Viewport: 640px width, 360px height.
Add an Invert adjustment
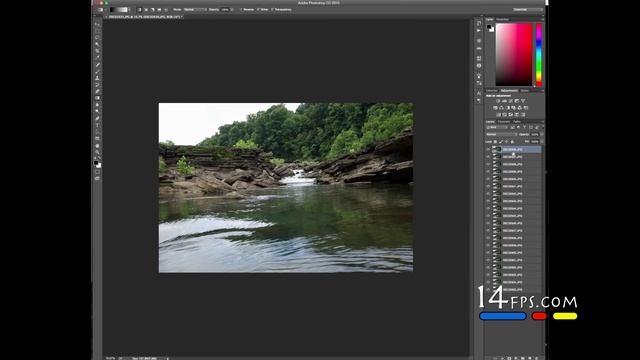[x=498, y=115]
